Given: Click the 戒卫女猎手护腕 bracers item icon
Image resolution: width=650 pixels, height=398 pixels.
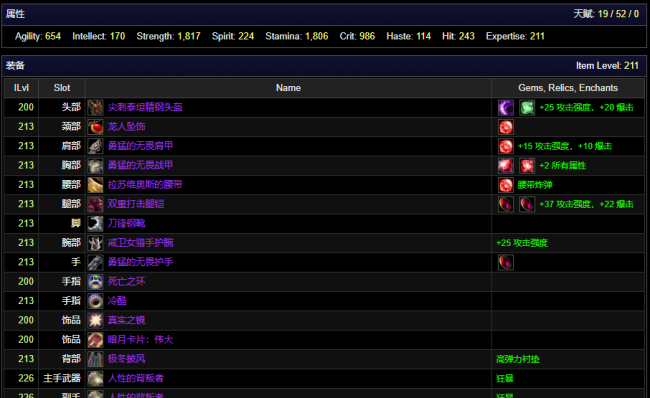Looking at the screenshot, I should click(95, 243).
